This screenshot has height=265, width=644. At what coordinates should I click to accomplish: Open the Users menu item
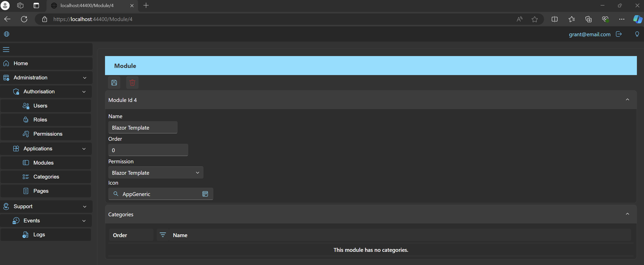coord(40,106)
